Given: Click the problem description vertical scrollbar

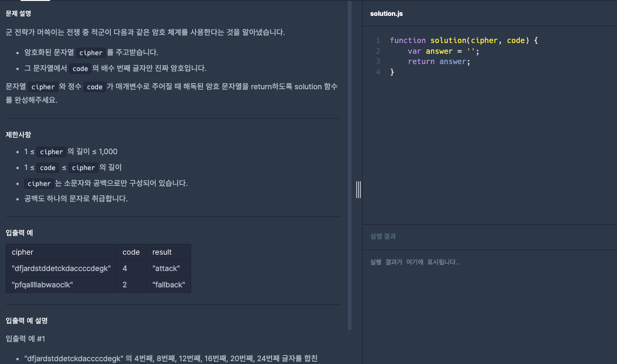Looking at the screenshot, I should 350,165.
